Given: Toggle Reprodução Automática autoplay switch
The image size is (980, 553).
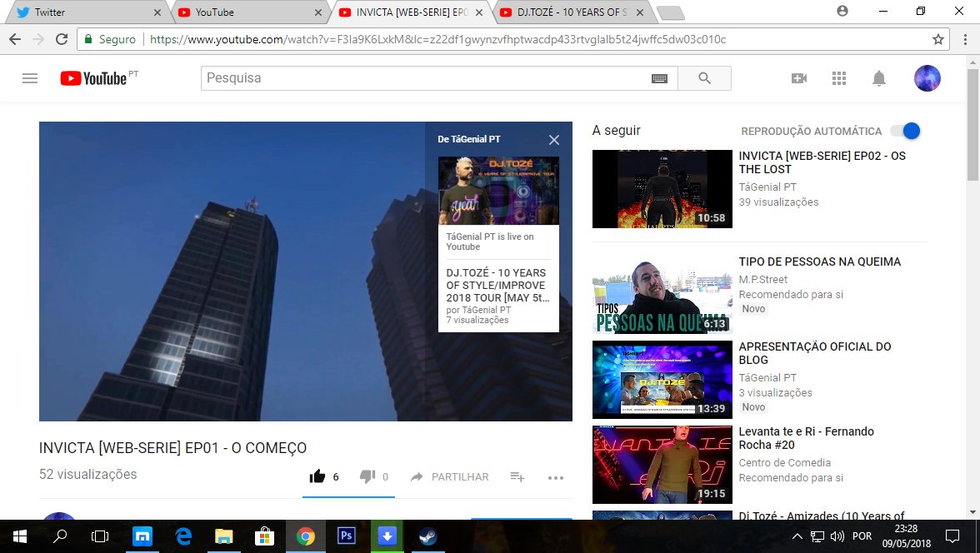Looking at the screenshot, I should pyautogui.click(x=906, y=131).
